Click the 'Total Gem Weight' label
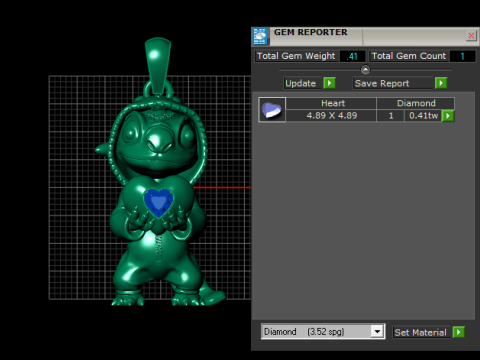 (x=296, y=56)
